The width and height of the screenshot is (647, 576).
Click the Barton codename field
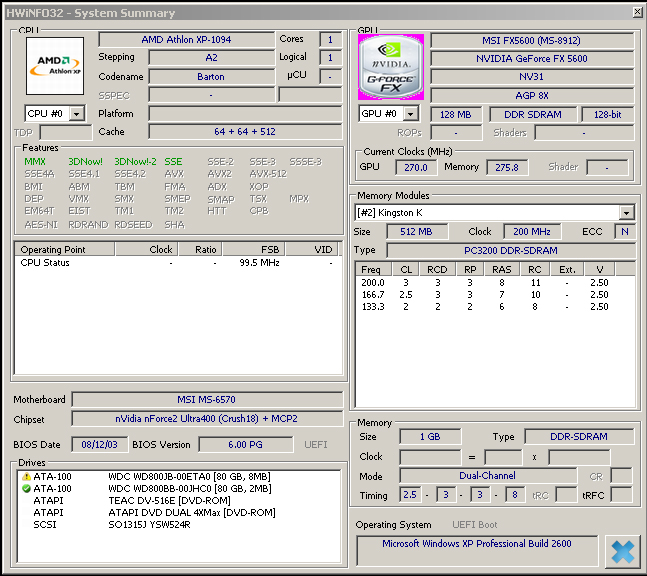click(x=211, y=77)
